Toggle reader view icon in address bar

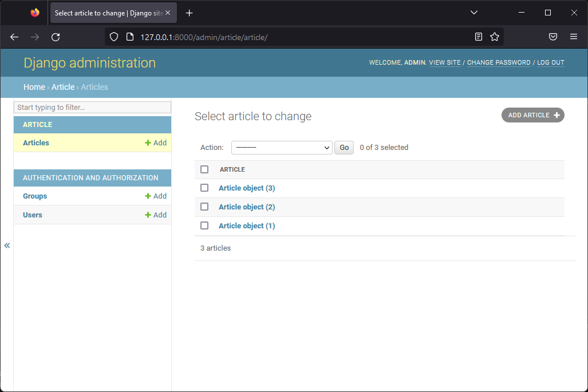pos(479,37)
